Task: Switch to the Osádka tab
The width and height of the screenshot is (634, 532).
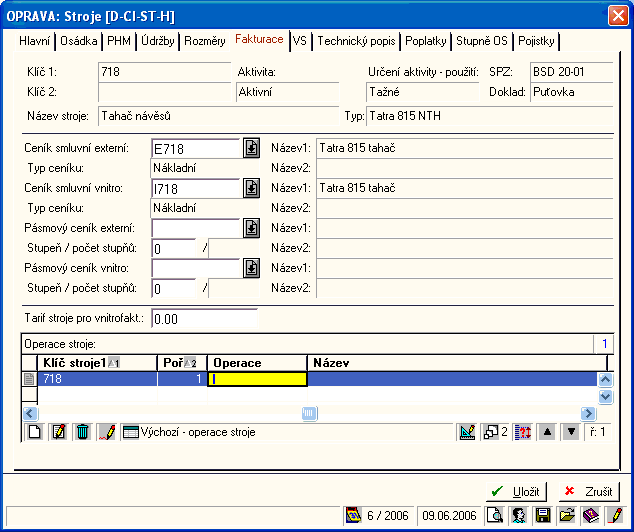Action: pos(78,41)
